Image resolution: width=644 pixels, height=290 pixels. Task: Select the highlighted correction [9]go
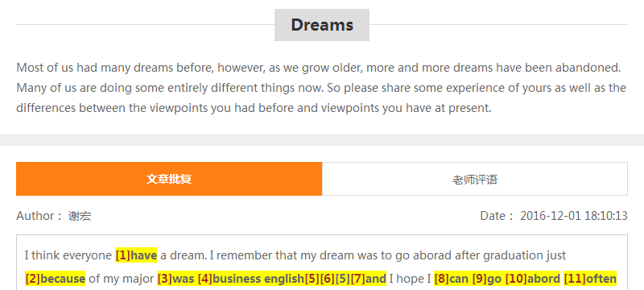487,279
